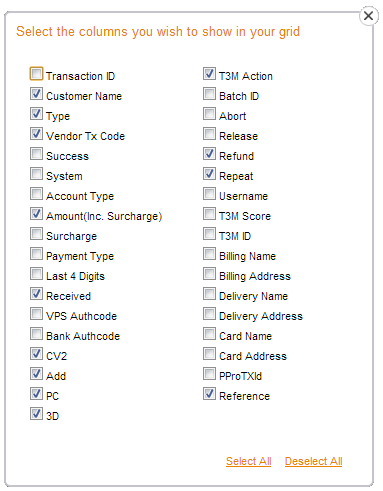Enable the Batch ID column

(x=209, y=94)
